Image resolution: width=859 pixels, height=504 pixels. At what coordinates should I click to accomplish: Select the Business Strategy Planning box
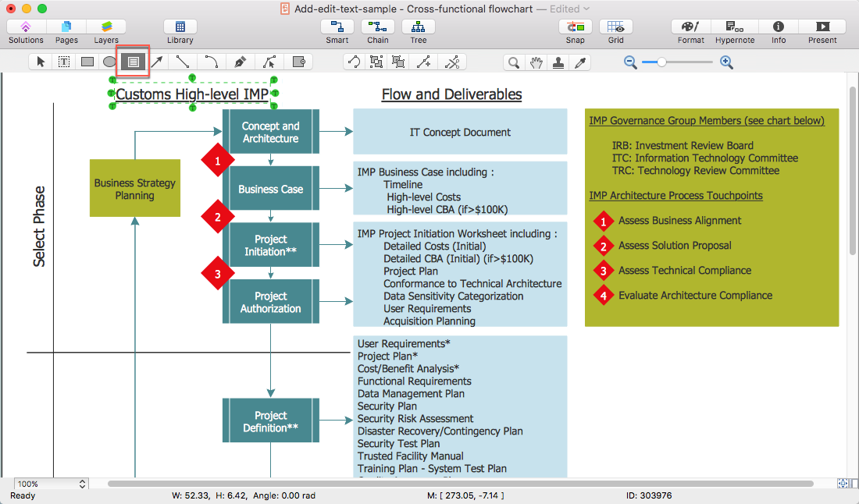(135, 188)
